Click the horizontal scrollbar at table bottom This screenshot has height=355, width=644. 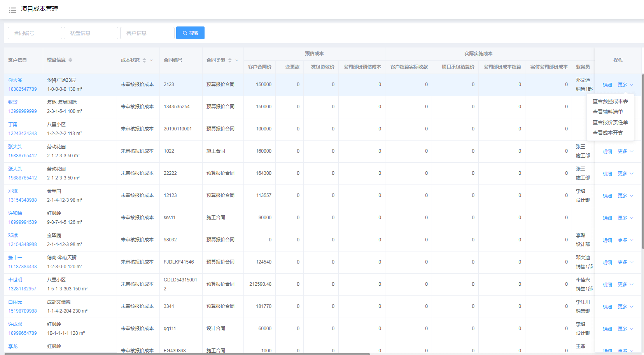pos(187,353)
